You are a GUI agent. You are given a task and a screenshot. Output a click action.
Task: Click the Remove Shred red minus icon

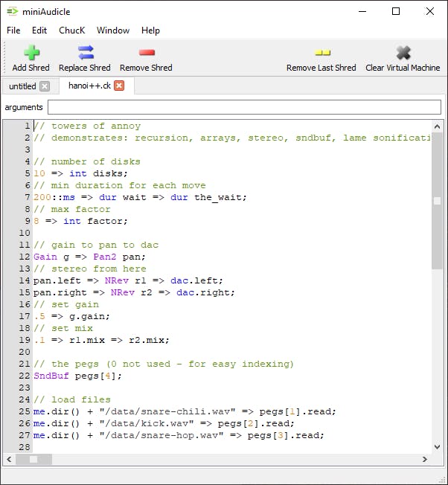tap(147, 52)
